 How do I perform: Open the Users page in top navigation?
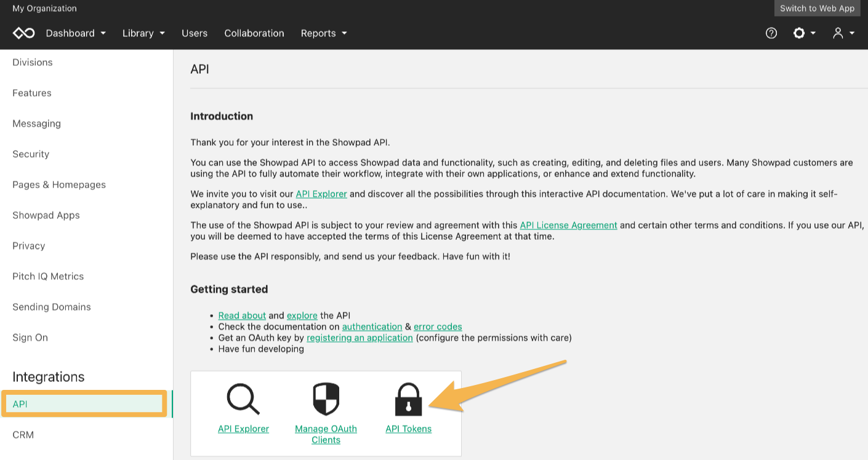[x=195, y=33]
